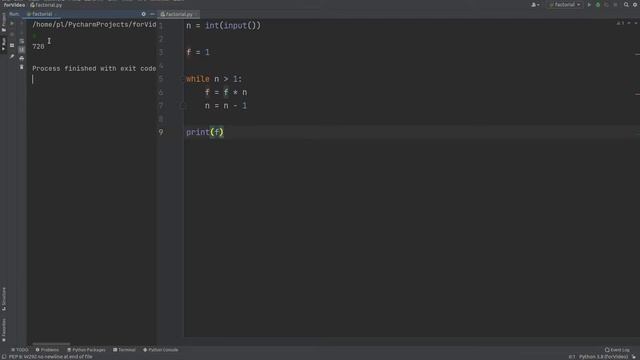
Task: Open the Python Console tool window
Action: pos(160,350)
